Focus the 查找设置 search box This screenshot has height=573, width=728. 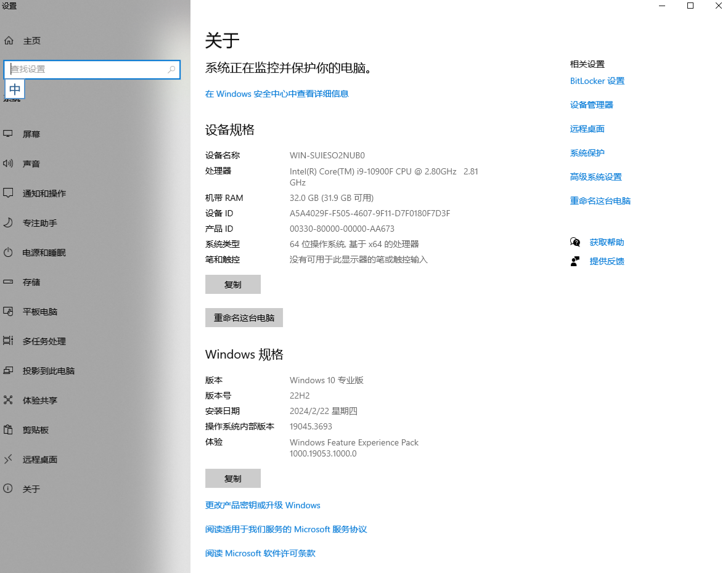(x=92, y=70)
